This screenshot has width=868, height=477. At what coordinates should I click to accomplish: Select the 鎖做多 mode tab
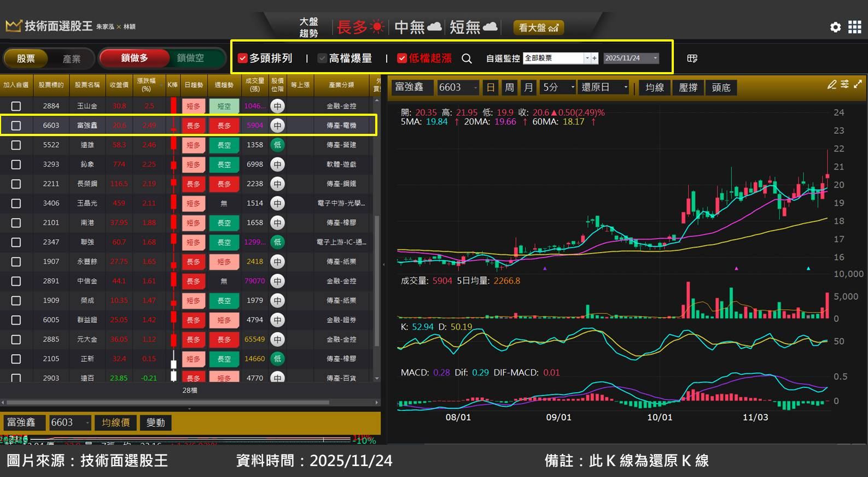[x=135, y=58]
